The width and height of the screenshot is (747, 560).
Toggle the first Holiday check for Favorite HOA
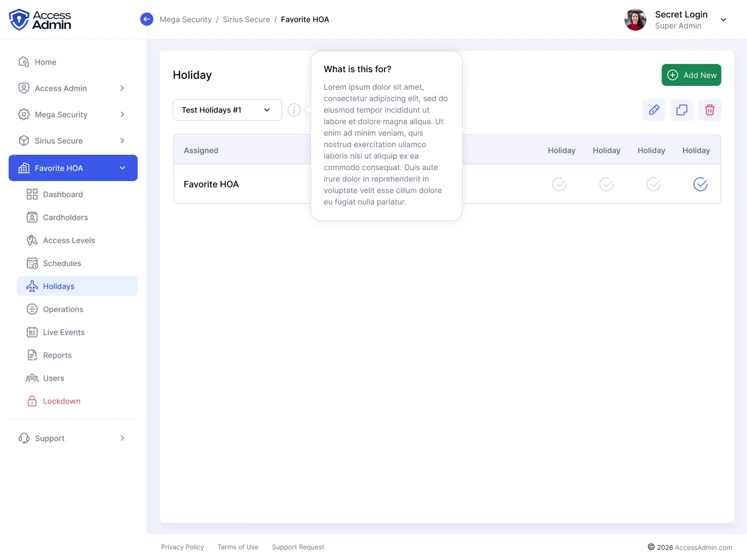[559, 184]
